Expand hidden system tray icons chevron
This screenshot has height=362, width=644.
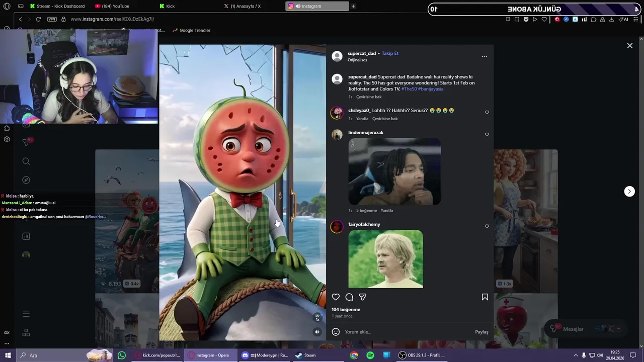coord(576,355)
